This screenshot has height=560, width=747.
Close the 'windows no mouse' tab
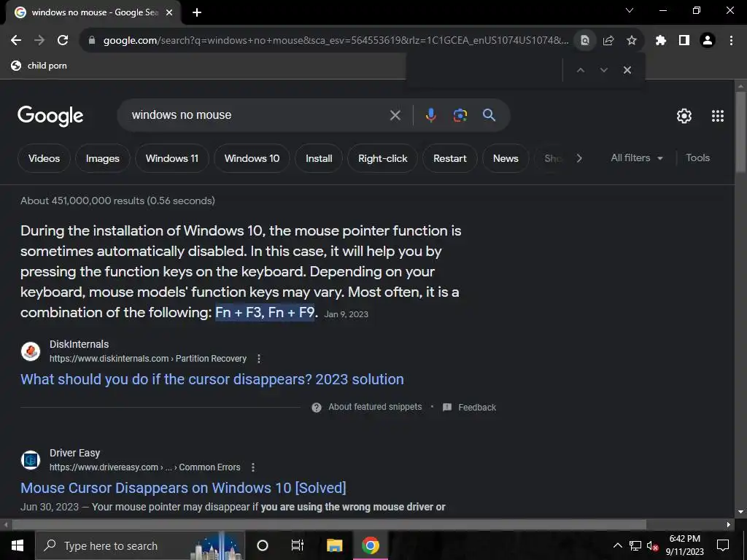pyautogui.click(x=169, y=13)
